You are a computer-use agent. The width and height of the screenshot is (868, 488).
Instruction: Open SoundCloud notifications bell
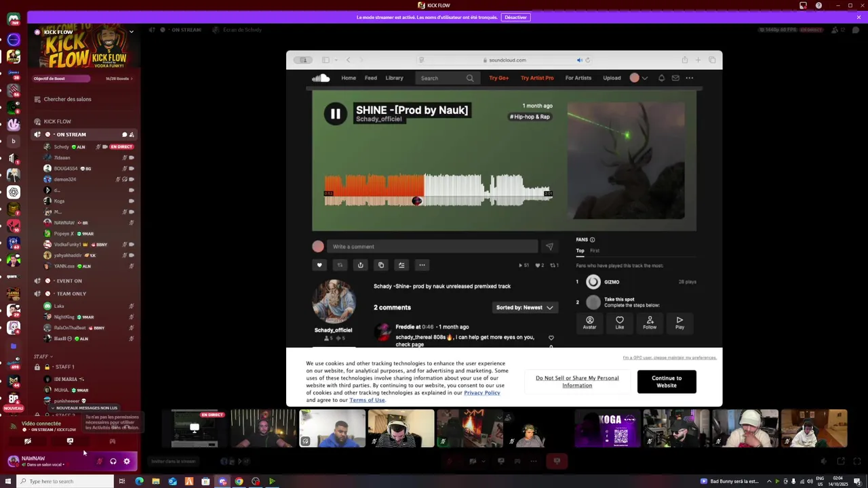[x=661, y=78]
